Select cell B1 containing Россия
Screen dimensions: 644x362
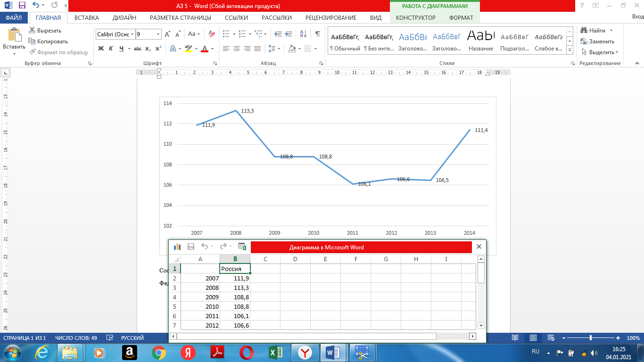click(x=235, y=269)
